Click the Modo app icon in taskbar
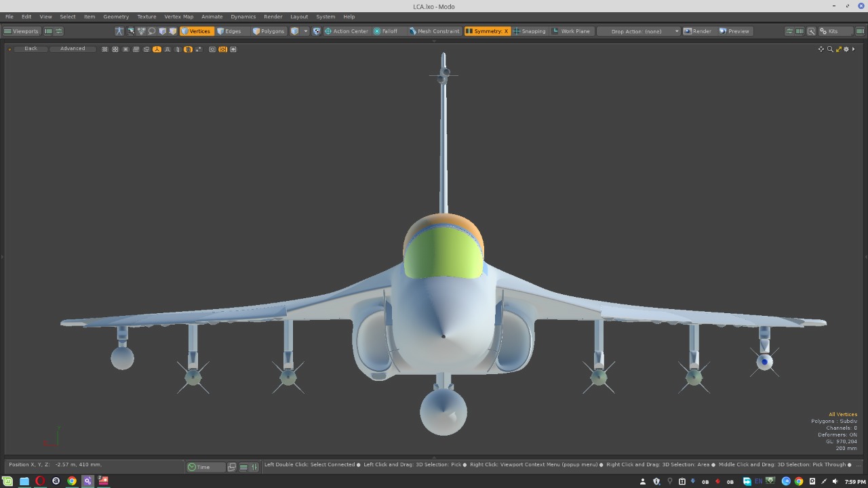 pos(87,481)
